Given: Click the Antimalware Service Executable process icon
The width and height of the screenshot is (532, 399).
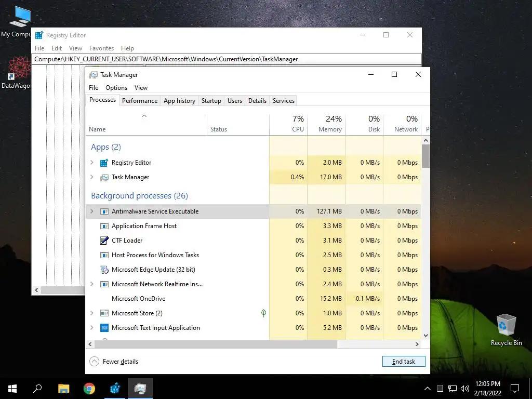Looking at the screenshot, I should pyautogui.click(x=104, y=211).
